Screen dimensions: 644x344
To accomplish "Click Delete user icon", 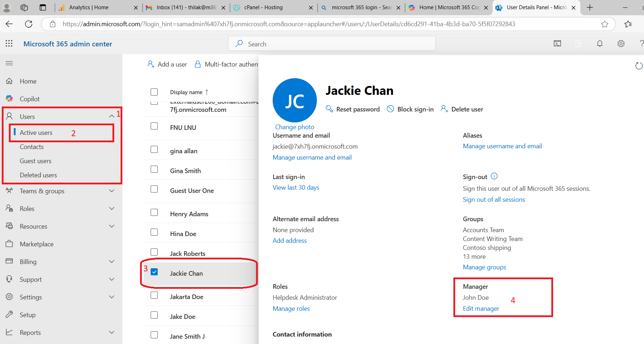I will click(x=444, y=109).
